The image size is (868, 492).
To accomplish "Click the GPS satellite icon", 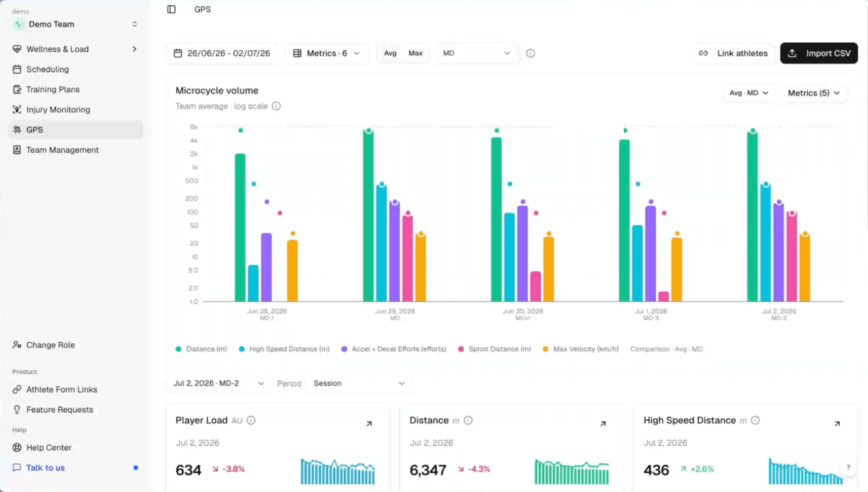I will click(17, 130).
